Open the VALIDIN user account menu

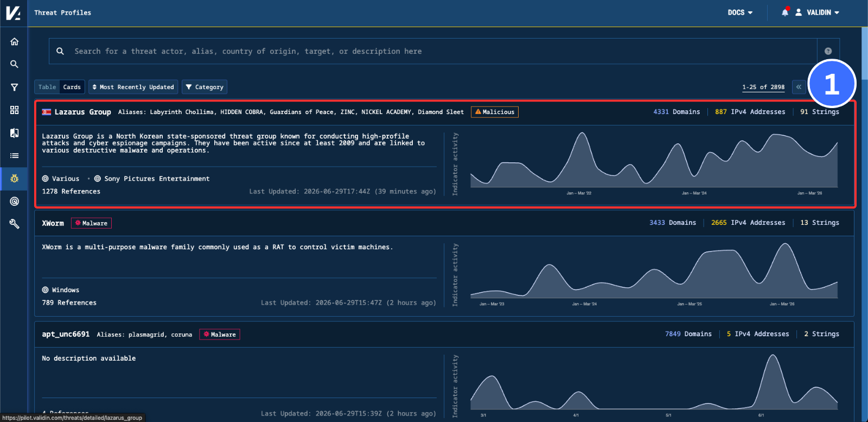point(818,12)
